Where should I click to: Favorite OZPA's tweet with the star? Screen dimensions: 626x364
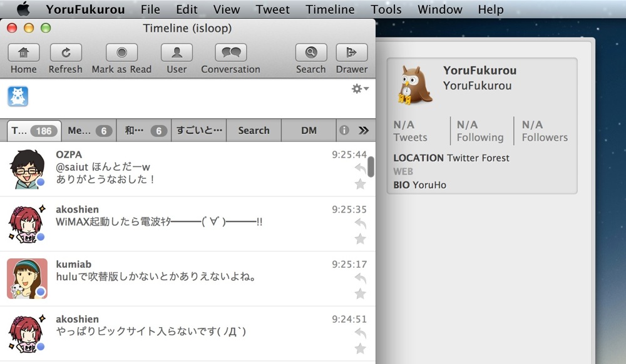click(360, 184)
